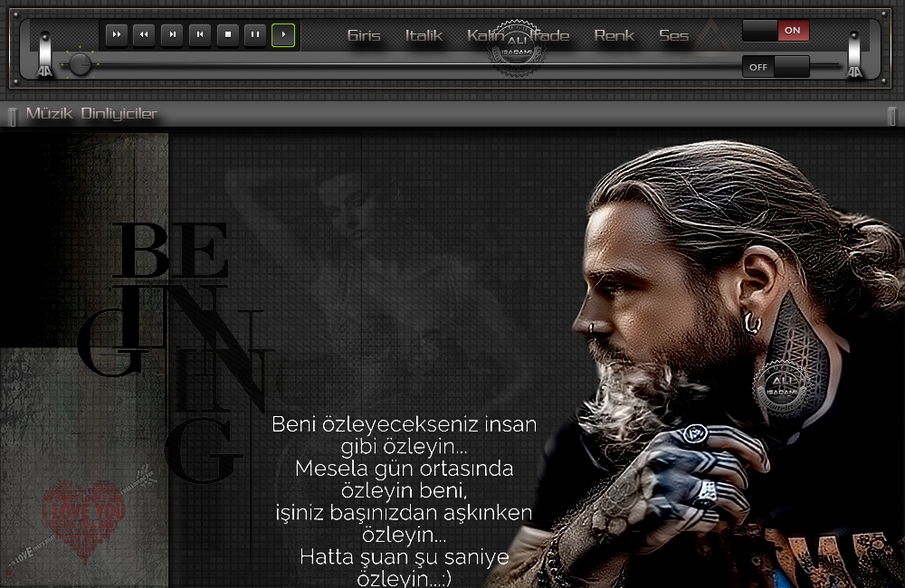Pause the current track

256,35
